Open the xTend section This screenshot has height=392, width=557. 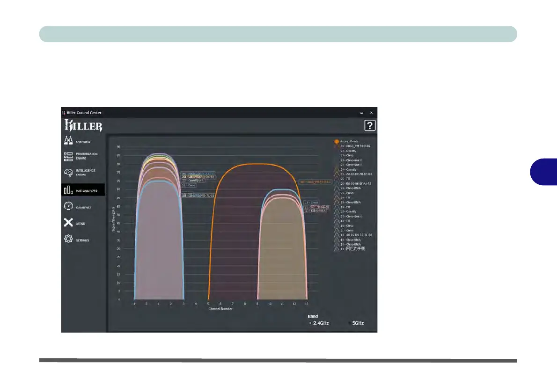[74, 223]
